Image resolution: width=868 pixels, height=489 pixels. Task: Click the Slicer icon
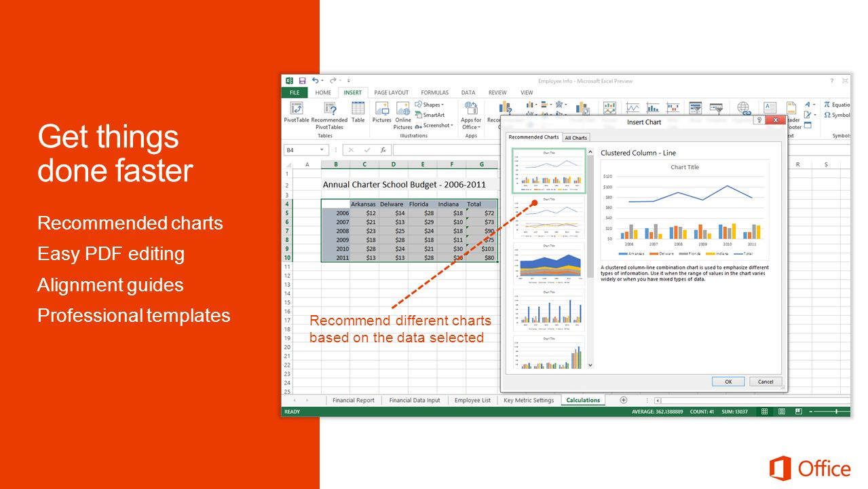click(x=696, y=108)
